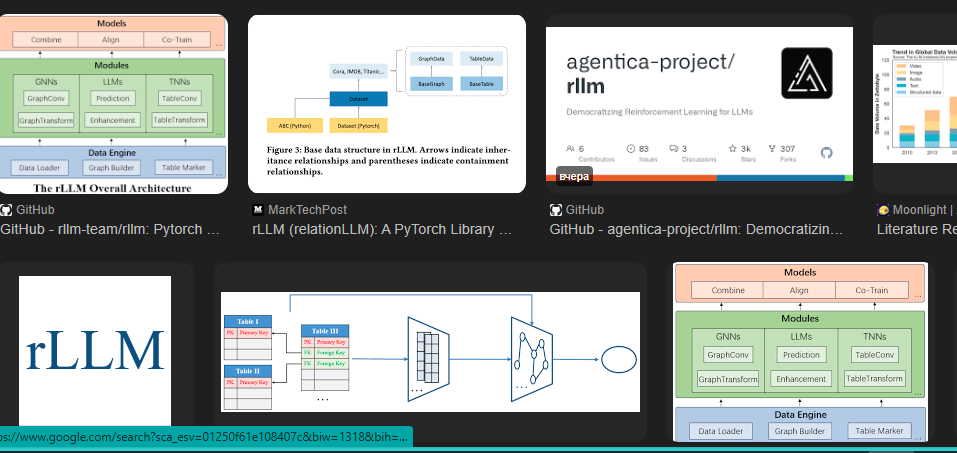Open the Figure 3 base data structure thumbnail
957x453 pixels.
coord(386,104)
